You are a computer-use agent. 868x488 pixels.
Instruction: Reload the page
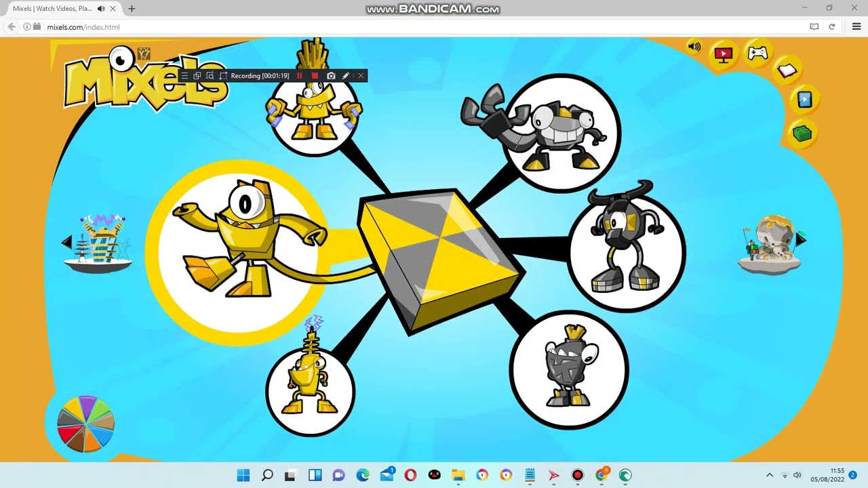click(832, 27)
